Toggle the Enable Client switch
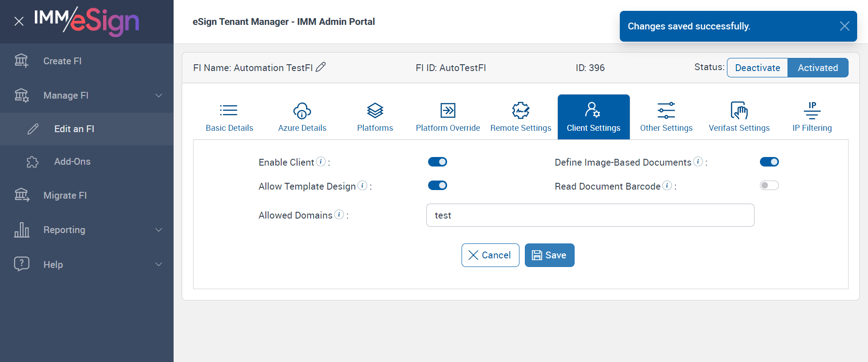The height and width of the screenshot is (362, 868). tap(437, 162)
